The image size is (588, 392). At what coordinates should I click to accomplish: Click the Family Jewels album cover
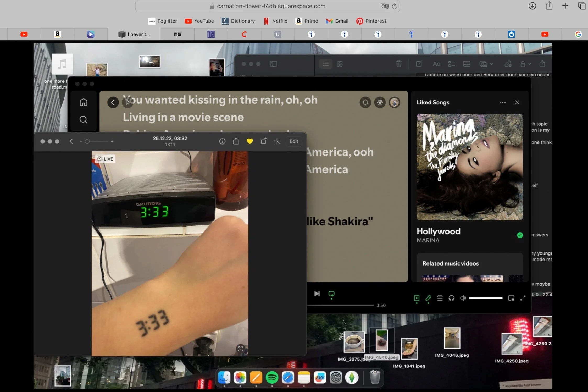[x=470, y=167]
